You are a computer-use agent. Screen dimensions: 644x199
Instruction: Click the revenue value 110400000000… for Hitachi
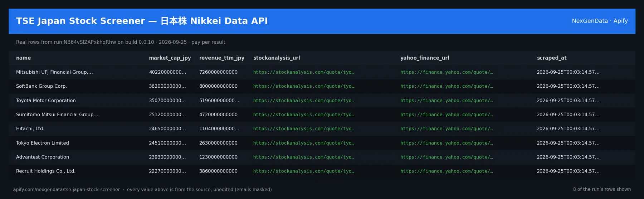[219, 129]
